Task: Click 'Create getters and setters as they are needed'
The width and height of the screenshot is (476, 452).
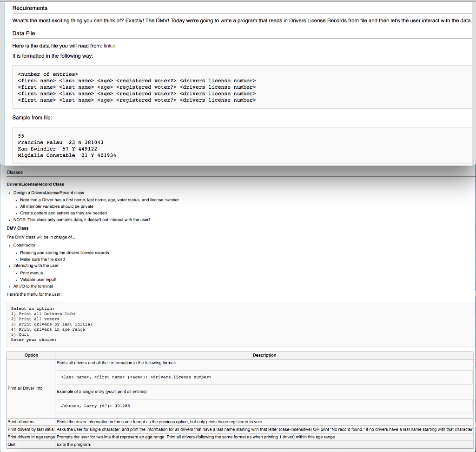Action: pyautogui.click(x=63, y=213)
